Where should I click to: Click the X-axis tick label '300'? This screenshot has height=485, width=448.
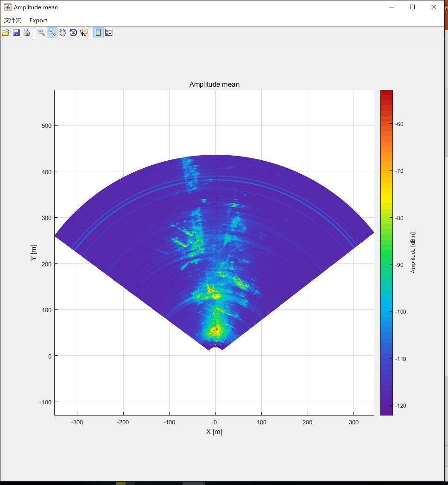353,422
